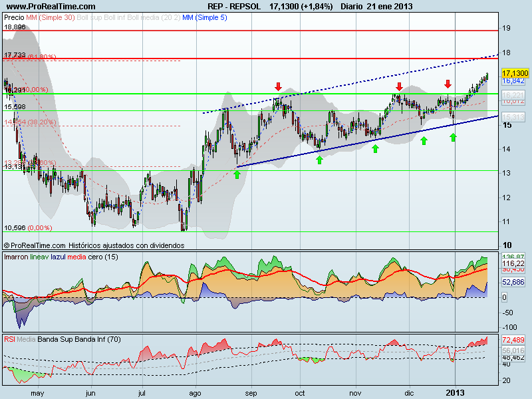Viewport: 532px width, 399px height.
Task: Click the 116,22 indicator value tag
Action: [x=513, y=263]
